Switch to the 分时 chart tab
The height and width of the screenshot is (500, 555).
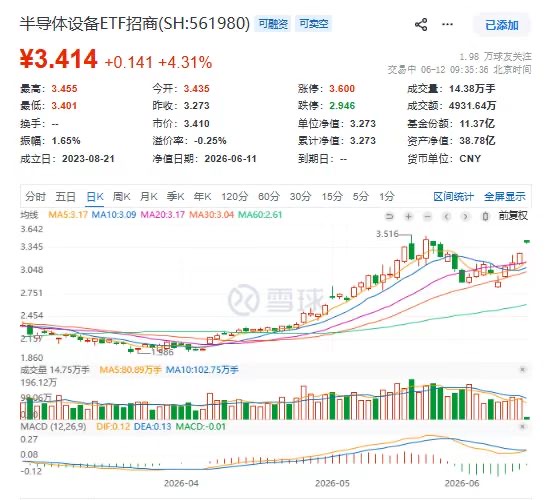click(35, 196)
